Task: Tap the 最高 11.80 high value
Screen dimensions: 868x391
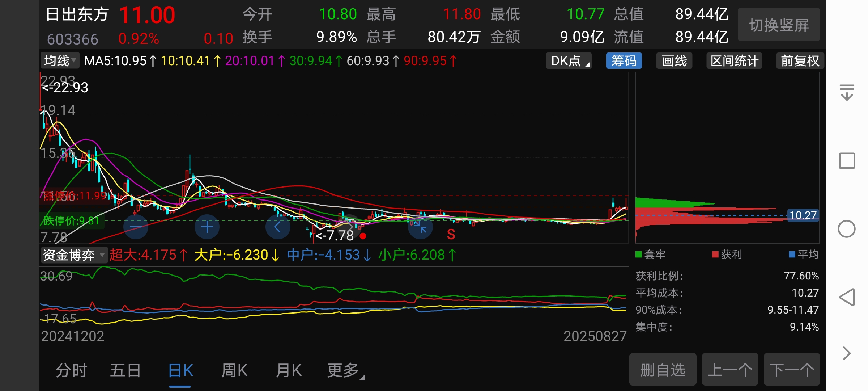Action: 462,14
